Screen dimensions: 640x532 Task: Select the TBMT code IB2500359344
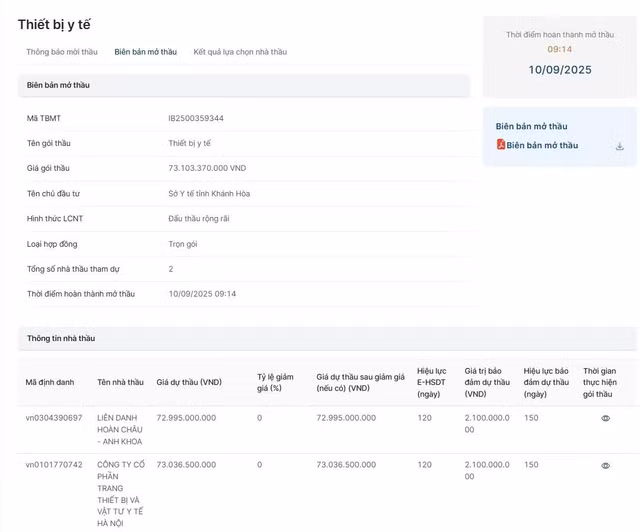[196, 118]
